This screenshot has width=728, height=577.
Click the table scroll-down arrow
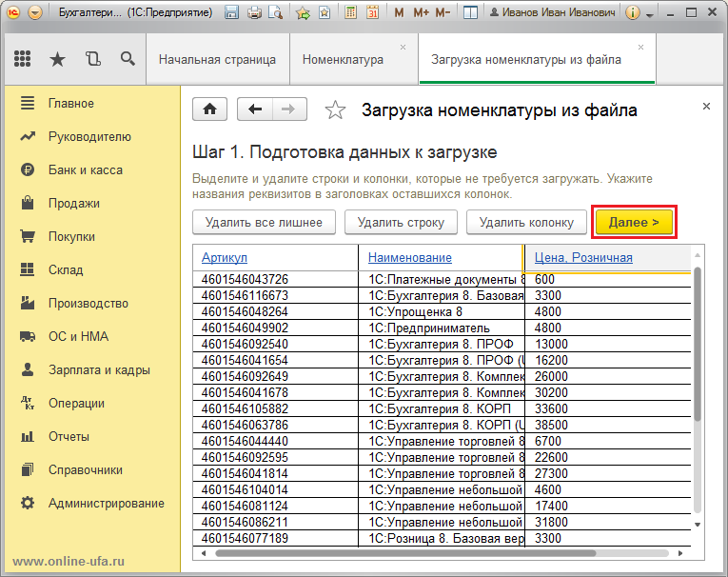tap(698, 525)
